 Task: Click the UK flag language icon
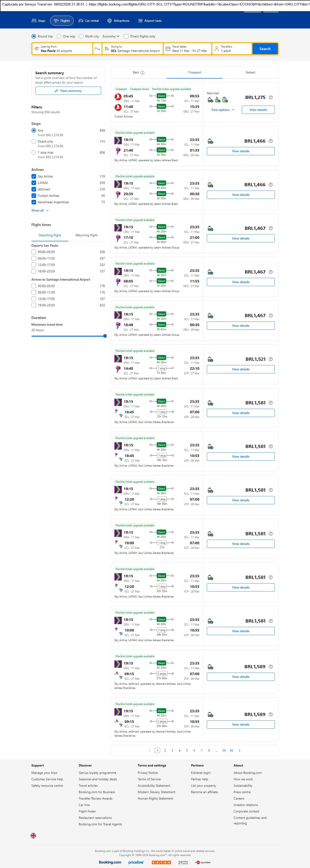[33, 835]
